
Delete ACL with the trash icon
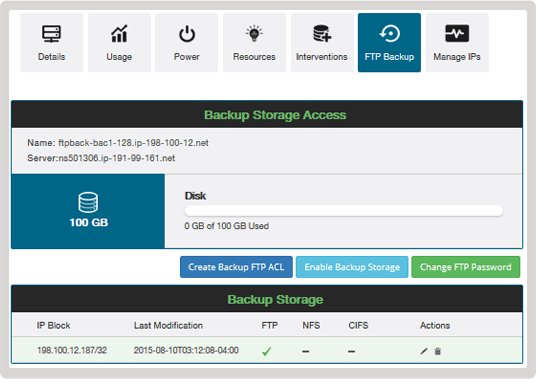coord(438,351)
